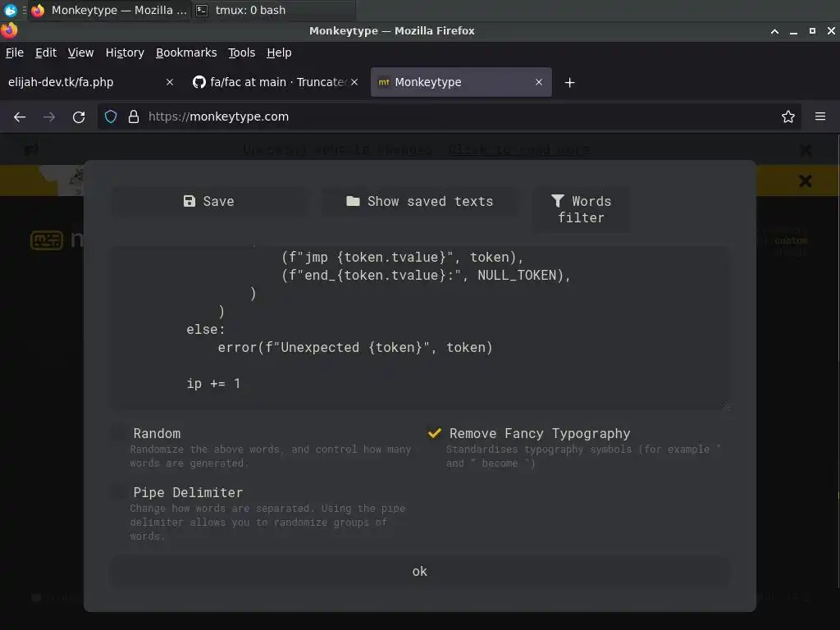The height and width of the screenshot is (630, 840).
Task: Open the History menu
Action: [125, 52]
